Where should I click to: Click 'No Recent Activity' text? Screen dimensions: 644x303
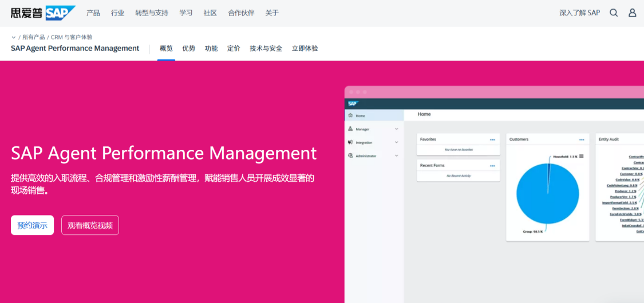point(459,176)
